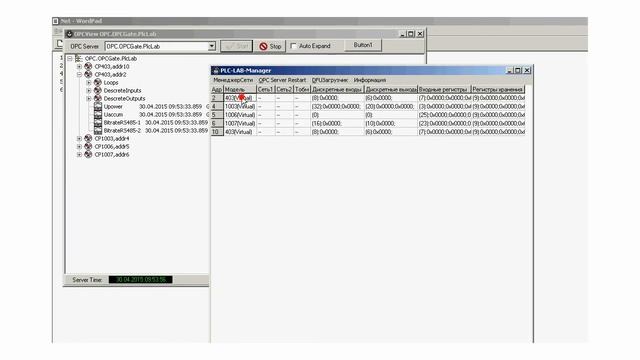This screenshot has height=360, width=640.
Task: Click the CP403,addr2 node icon
Action: pos(88,75)
